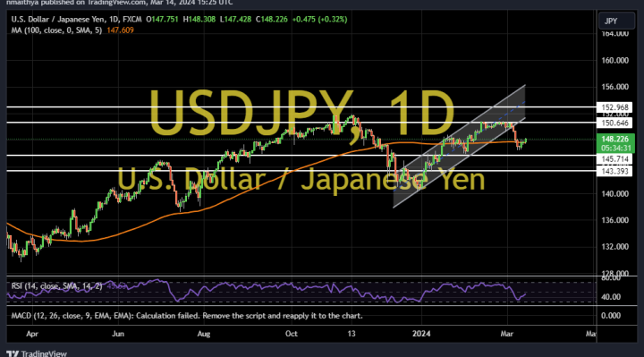Click the 2024 label on time axis
The image size is (644, 357).
(421, 334)
